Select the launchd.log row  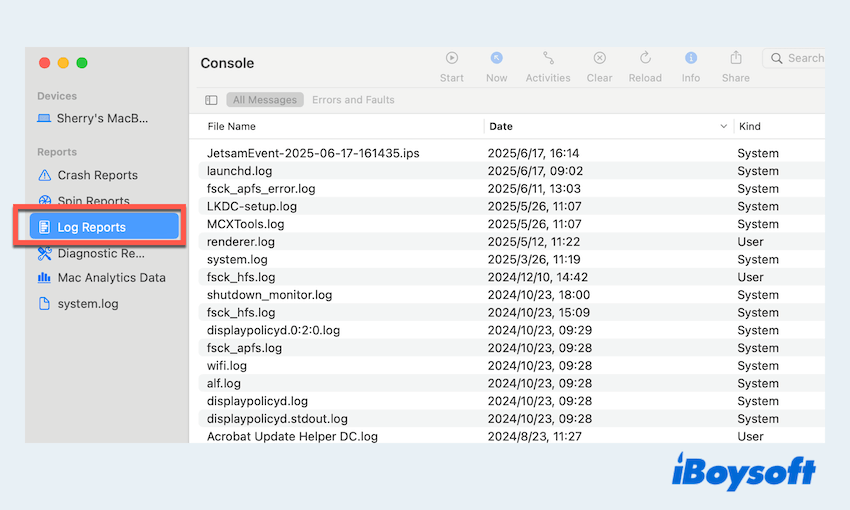pyautogui.click(x=238, y=171)
